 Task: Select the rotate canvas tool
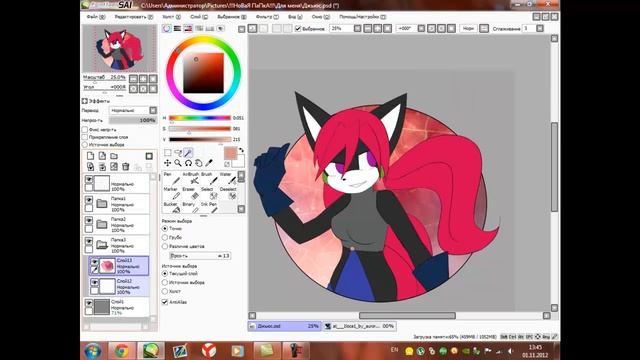coord(188,163)
